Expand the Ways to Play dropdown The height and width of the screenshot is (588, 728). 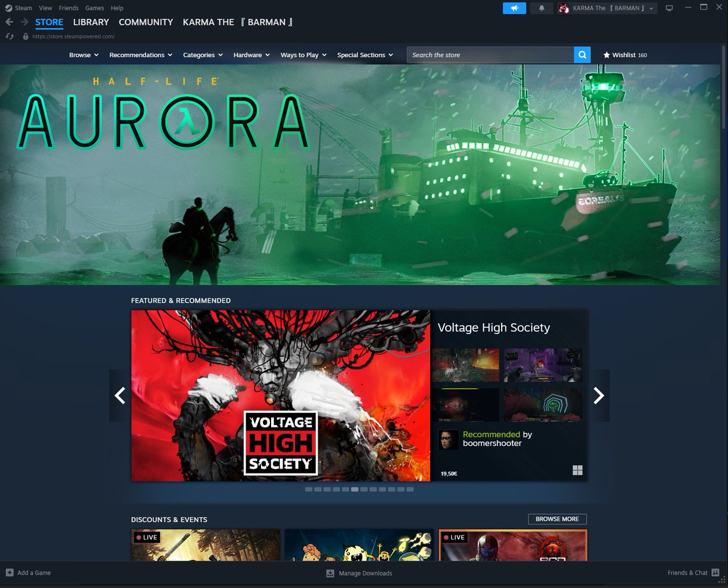click(303, 55)
